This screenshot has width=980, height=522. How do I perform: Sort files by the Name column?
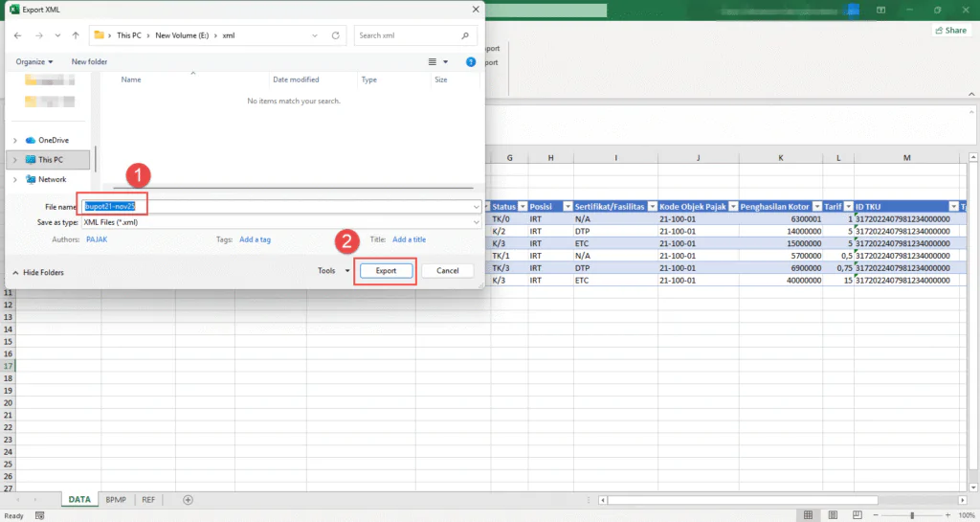130,79
